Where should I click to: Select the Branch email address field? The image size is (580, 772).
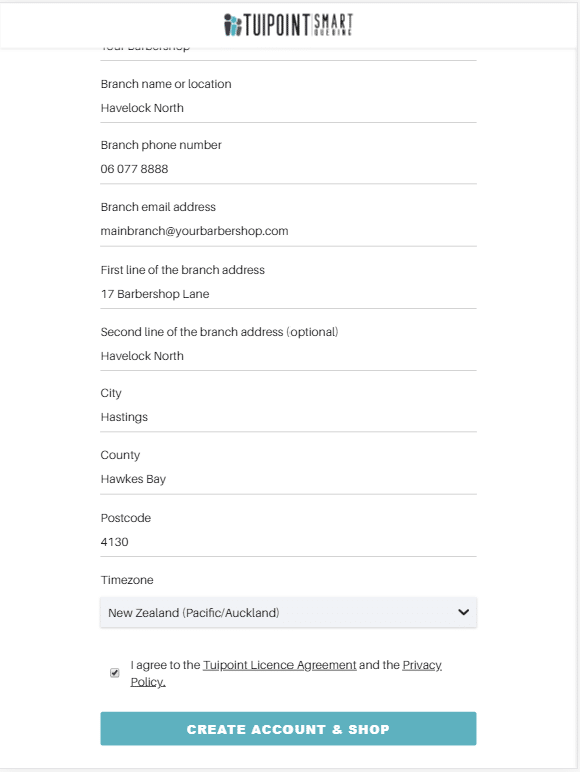tap(289, 231)
